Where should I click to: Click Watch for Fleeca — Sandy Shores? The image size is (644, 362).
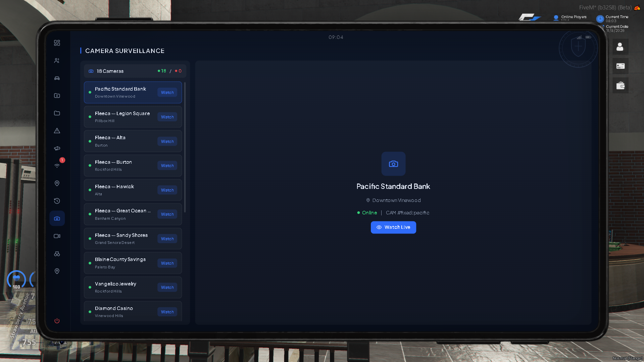[167, 239]
